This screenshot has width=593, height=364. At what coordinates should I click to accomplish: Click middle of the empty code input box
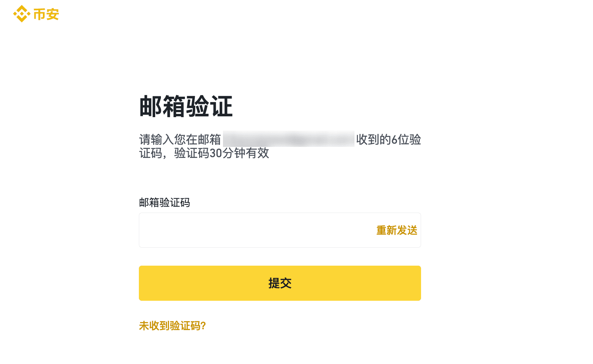pos(257,230)
